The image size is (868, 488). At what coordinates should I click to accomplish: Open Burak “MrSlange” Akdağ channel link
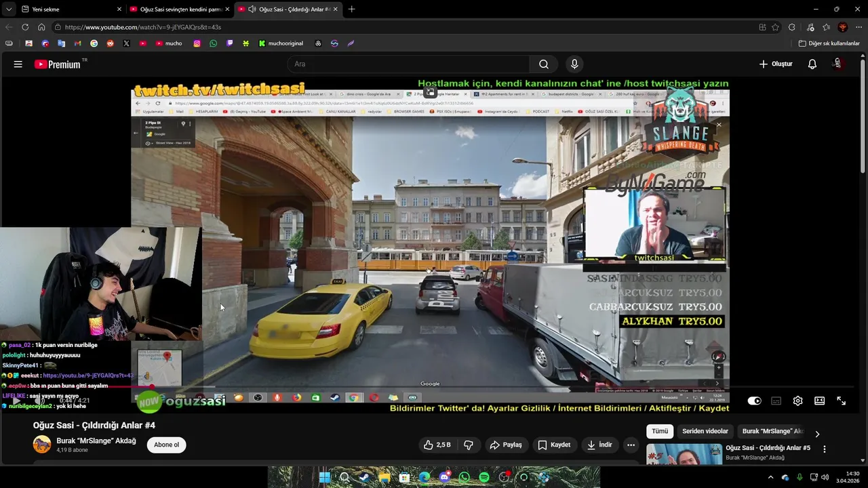tap(96, 441)
